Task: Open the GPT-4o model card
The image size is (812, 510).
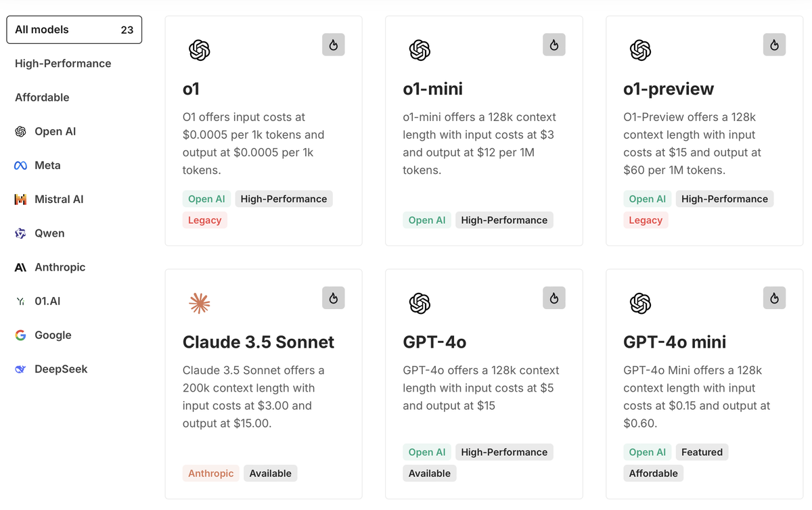Action: 484,384
